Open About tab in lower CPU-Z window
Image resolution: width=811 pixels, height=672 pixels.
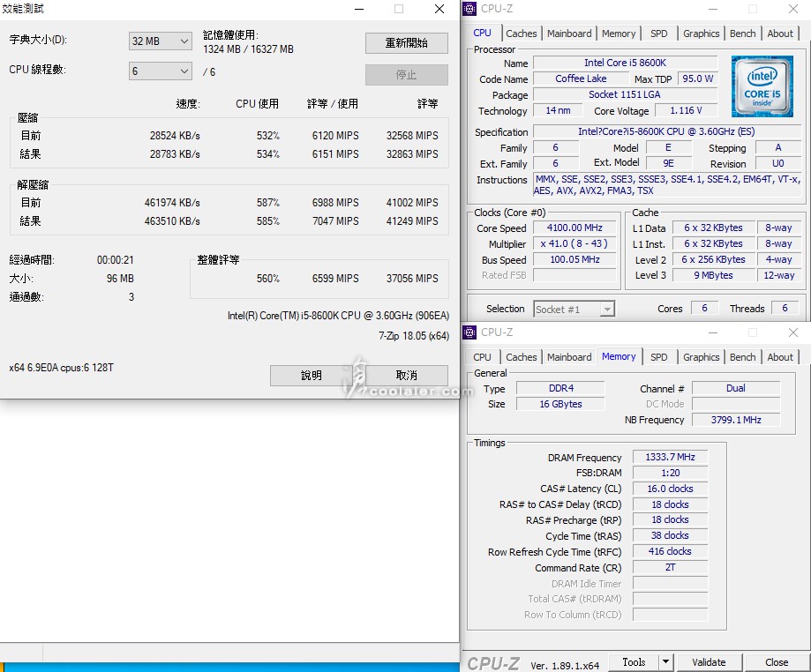pos(780,357)
